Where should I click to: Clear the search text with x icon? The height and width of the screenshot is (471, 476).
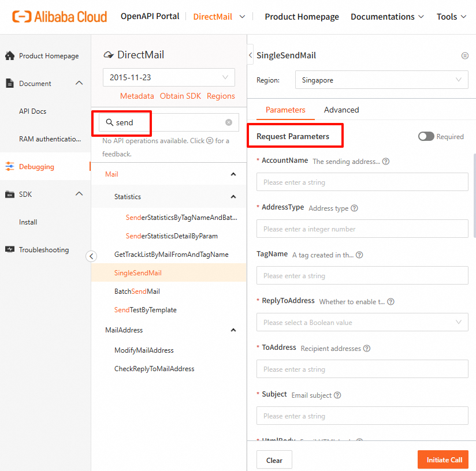pos(229,122)
